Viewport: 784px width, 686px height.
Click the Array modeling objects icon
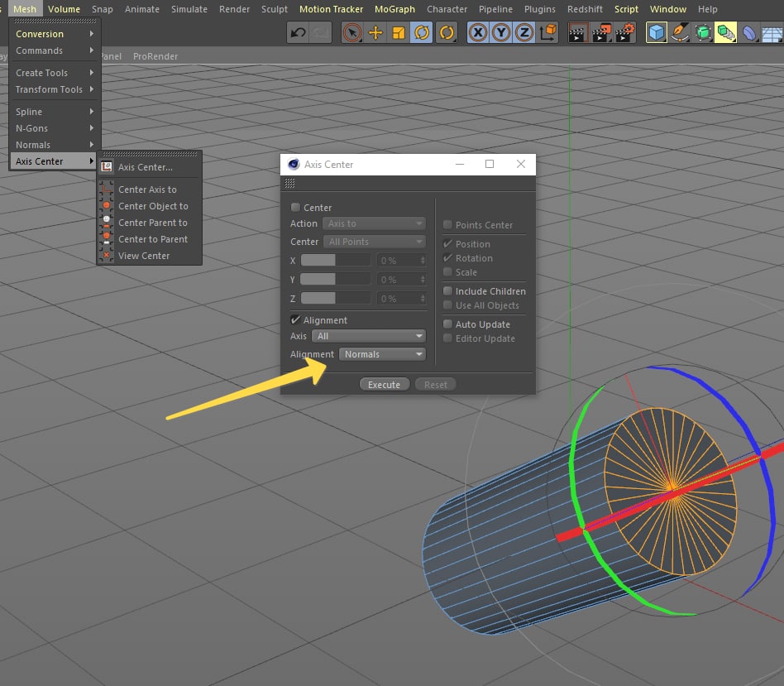(x=725, y=33)
